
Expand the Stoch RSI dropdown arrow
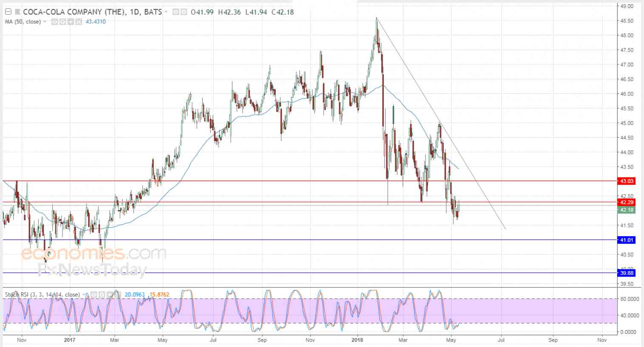83,294
